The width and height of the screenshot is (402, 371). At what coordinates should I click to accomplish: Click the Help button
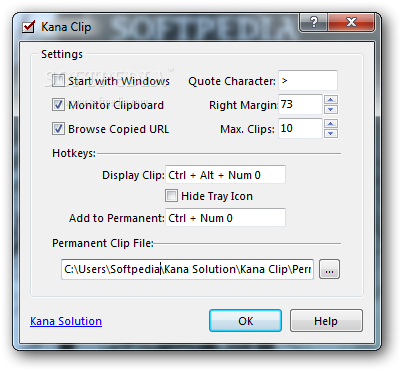(x=326, y=321)
